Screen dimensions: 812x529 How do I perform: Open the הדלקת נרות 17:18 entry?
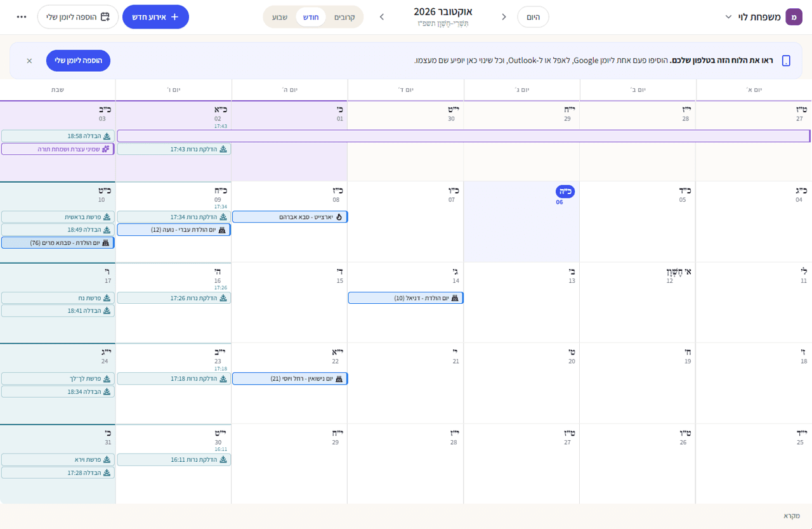(174, 379)
